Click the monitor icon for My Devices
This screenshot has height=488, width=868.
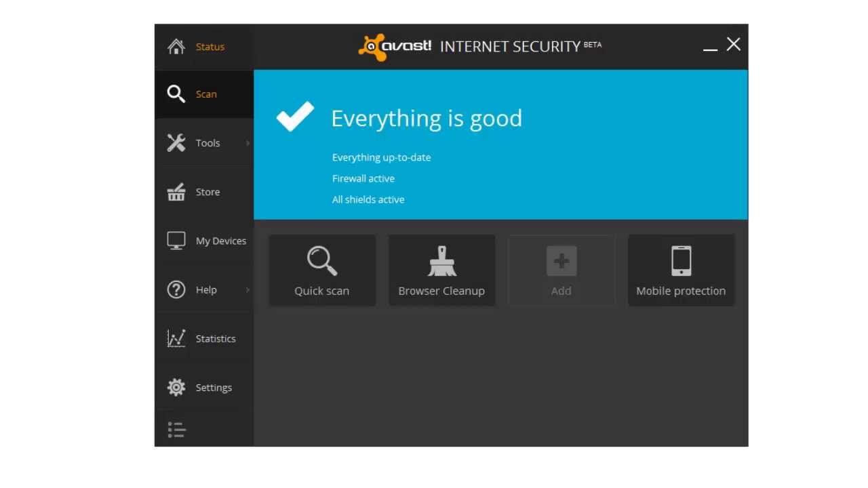coord(176,241)
